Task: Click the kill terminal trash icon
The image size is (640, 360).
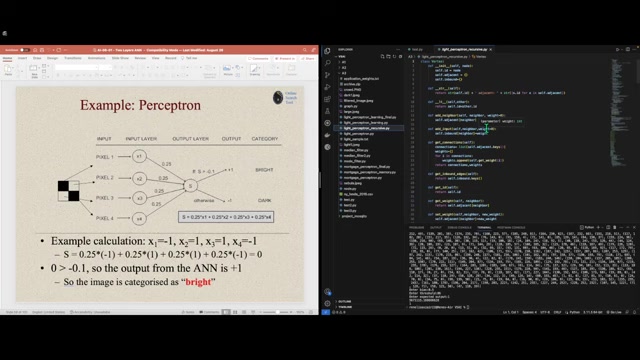Action: tap(615, 227)
